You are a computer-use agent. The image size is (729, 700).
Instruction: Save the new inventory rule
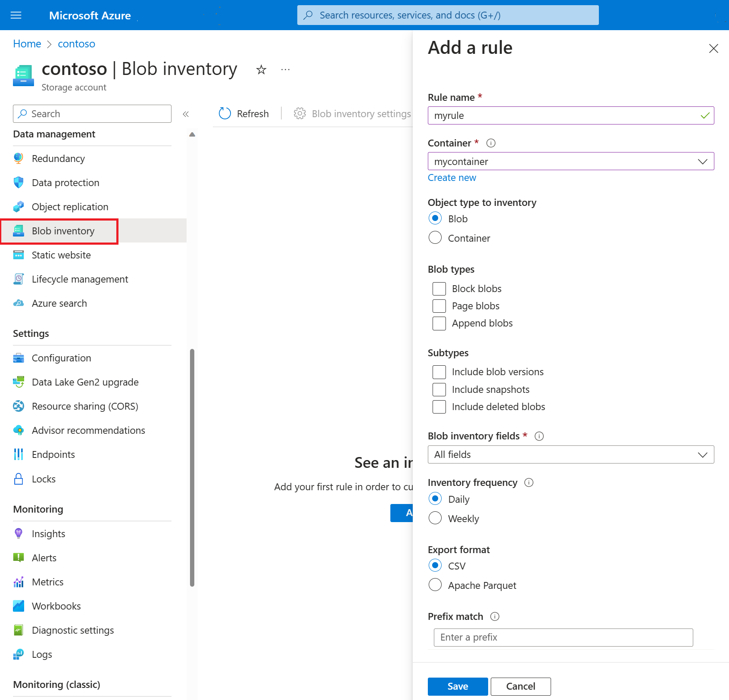click(x=457, y=686)
